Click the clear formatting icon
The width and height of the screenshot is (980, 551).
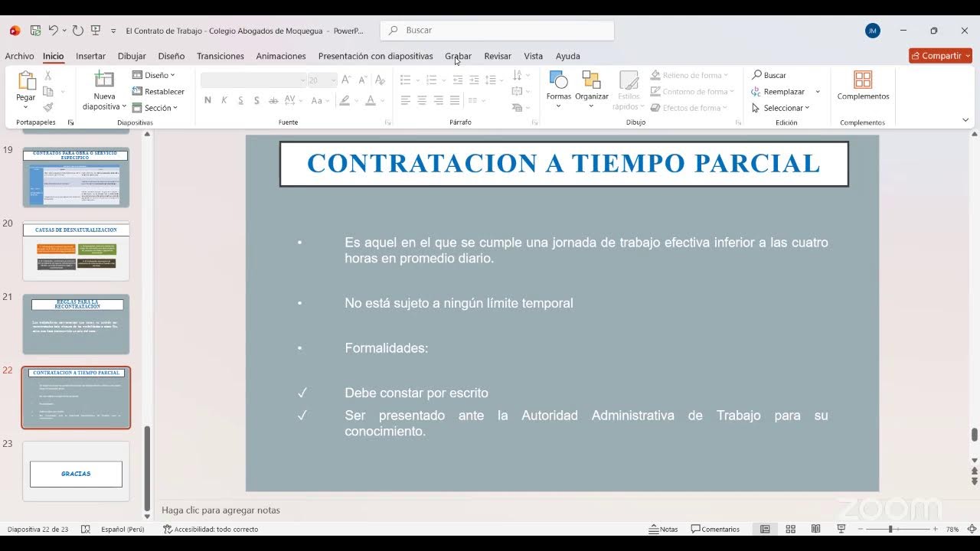[381, 80]
